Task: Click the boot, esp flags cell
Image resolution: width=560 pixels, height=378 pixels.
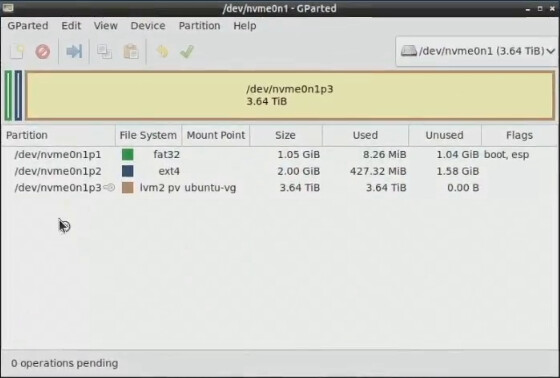Action: point(506,154)
